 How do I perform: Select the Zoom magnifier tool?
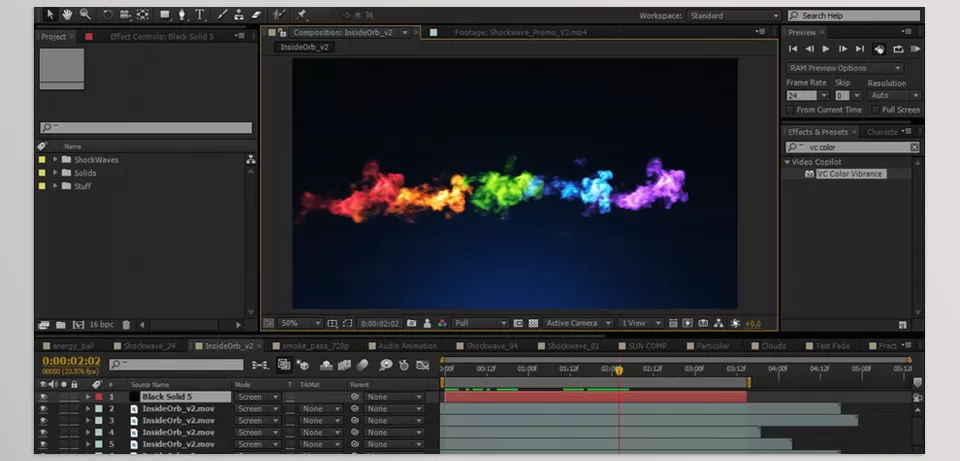tap(85, 14)
